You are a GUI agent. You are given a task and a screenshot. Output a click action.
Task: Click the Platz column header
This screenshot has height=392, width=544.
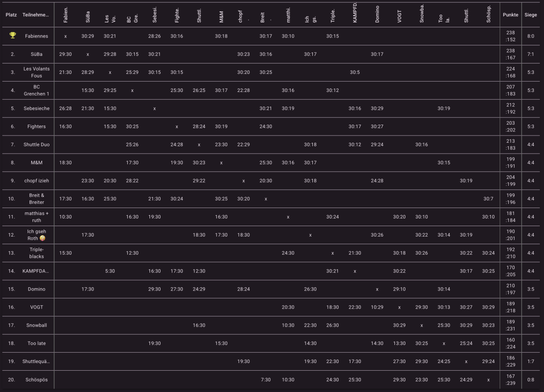coord(11,15)
